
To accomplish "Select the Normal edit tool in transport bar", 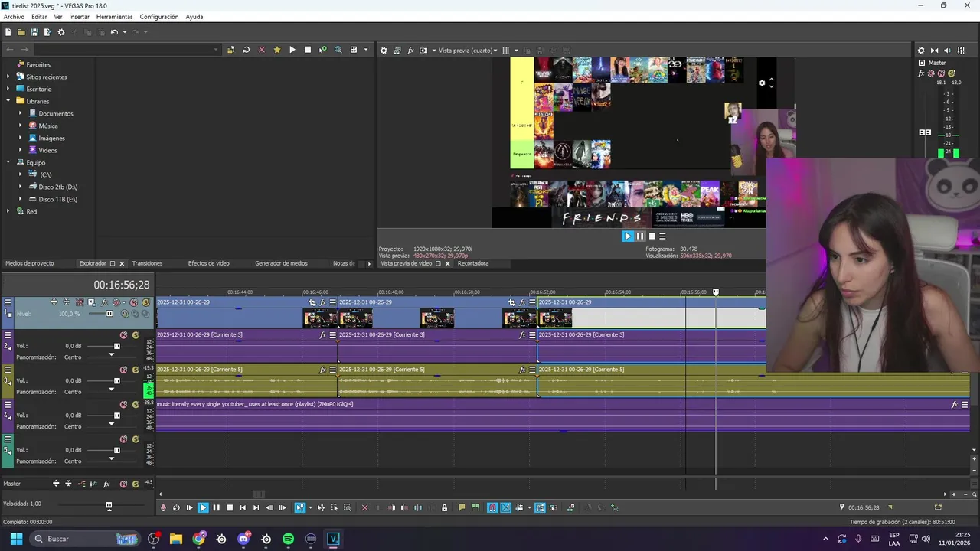I will tap(299, 507).
